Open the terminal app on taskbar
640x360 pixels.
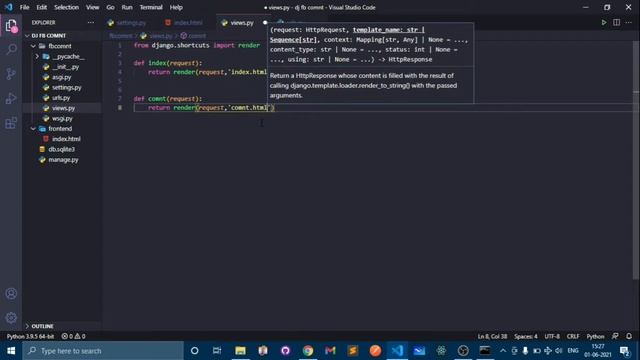point(485,351)
